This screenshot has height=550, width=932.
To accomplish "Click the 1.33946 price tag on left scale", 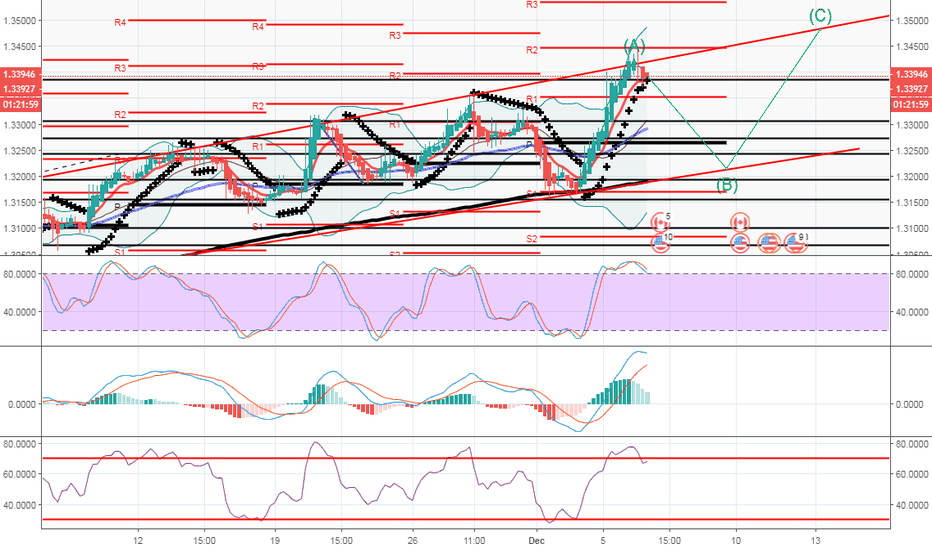I will click(21, 74).
